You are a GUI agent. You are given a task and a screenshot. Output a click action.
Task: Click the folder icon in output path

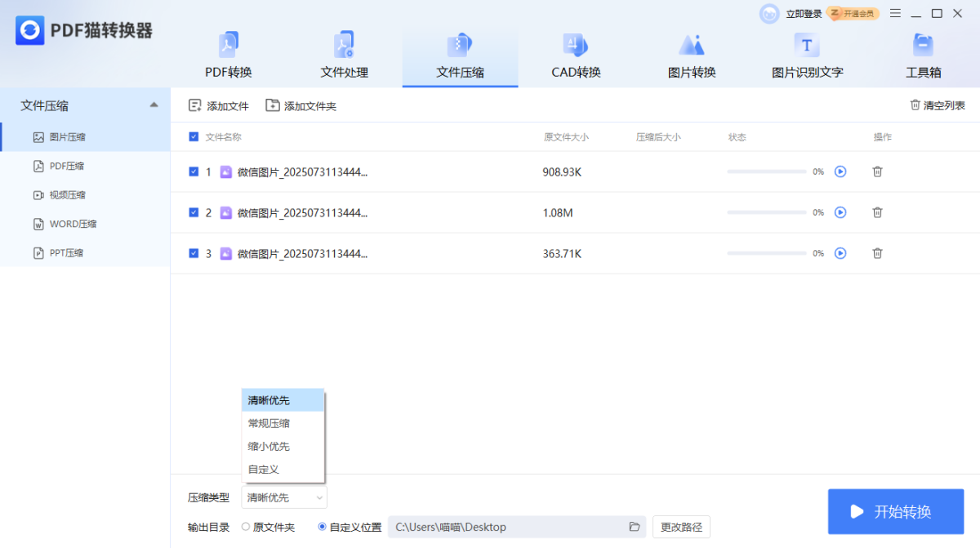[x=634, y=527]
